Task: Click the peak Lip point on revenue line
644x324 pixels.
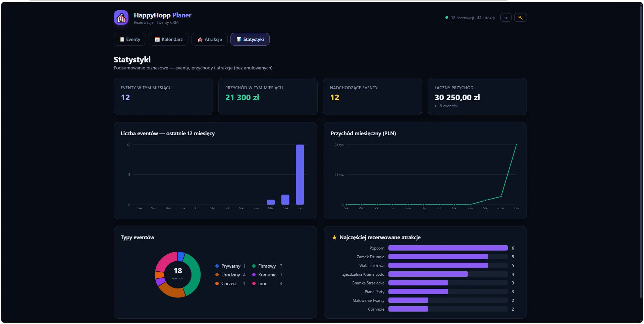Action: click(x=517, y=145)
